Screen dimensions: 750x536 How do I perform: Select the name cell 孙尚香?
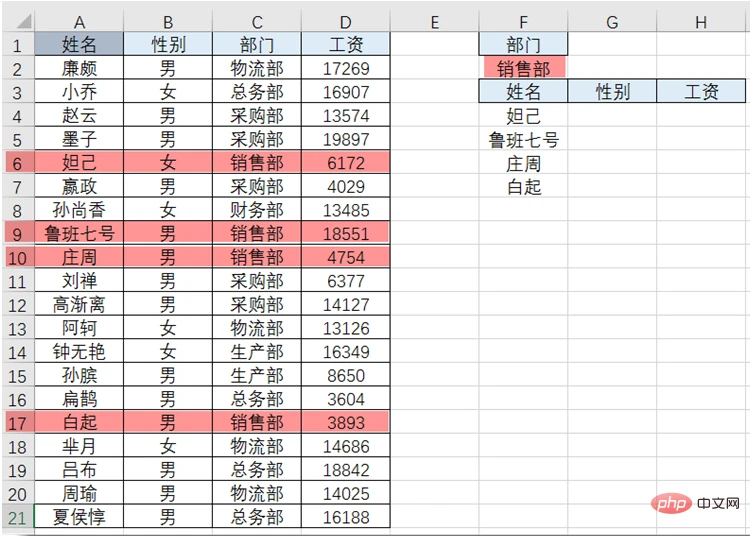click(79, 210)
